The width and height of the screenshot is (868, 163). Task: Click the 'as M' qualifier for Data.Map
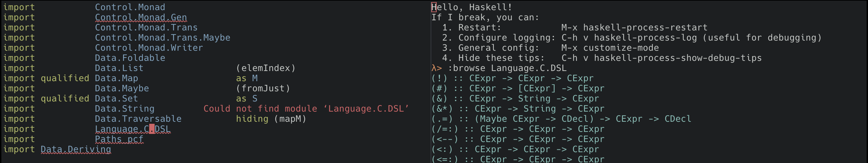pyautogui.click(x=246, y=78)
